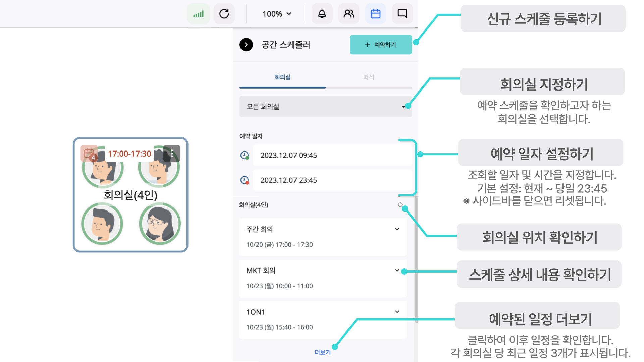Click the 더보기 link to see more schedules
Screen dimensions: 644x362
click(322, 352)
